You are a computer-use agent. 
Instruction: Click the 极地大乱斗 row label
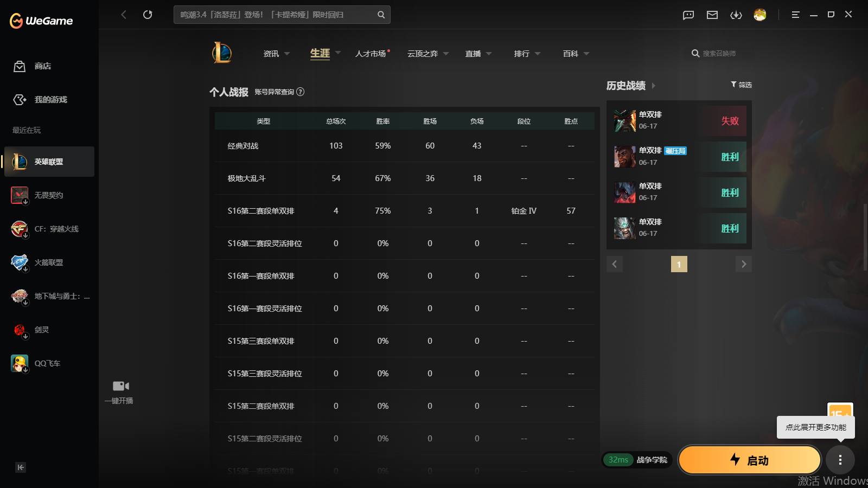[246, 178]
